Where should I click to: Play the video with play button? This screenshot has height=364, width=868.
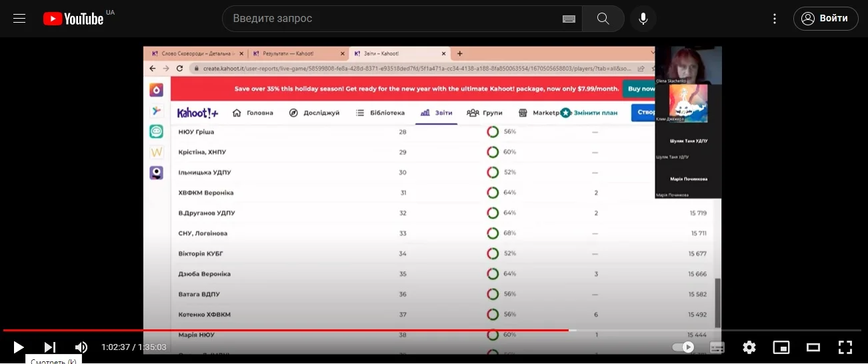19,347
